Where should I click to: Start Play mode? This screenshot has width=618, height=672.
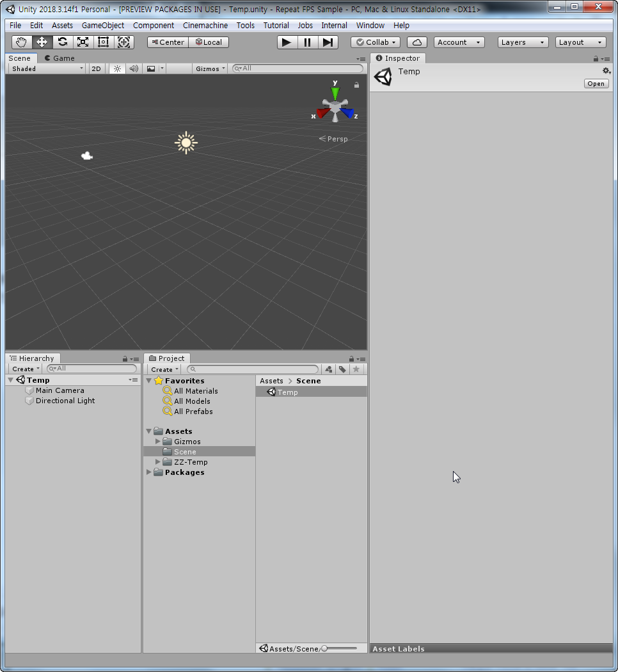pyautogui.click(x=287, y=42)
